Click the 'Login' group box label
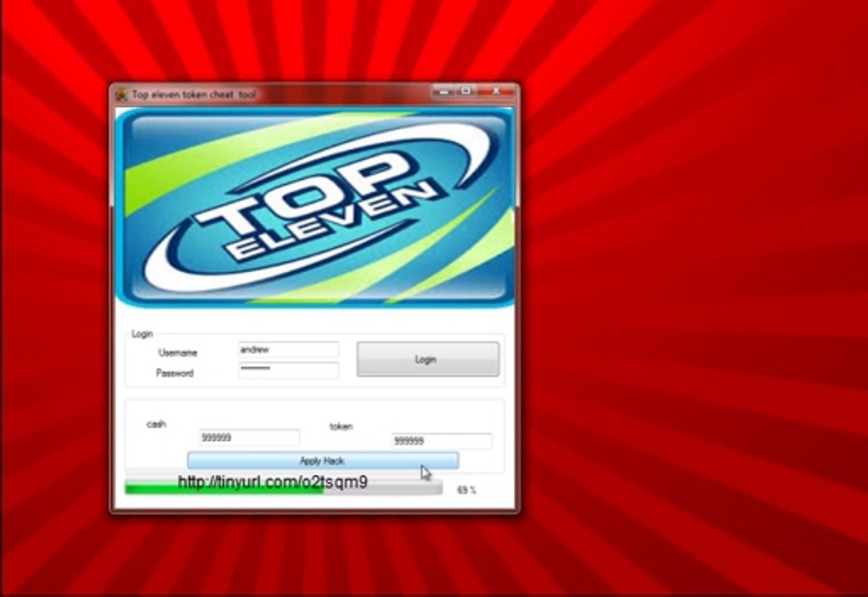The image size is (868, 597). tap(143, 334)
